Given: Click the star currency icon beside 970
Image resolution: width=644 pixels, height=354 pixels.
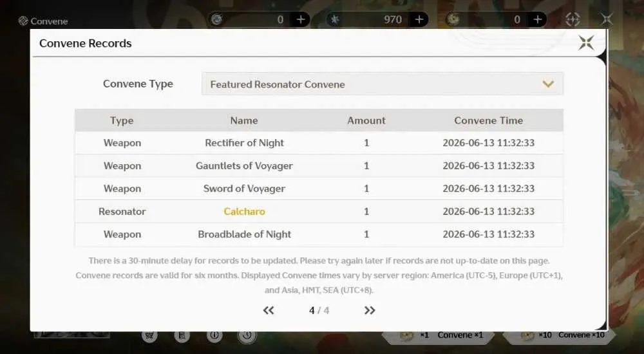Looking at the screenshot, I should (335, 19).
